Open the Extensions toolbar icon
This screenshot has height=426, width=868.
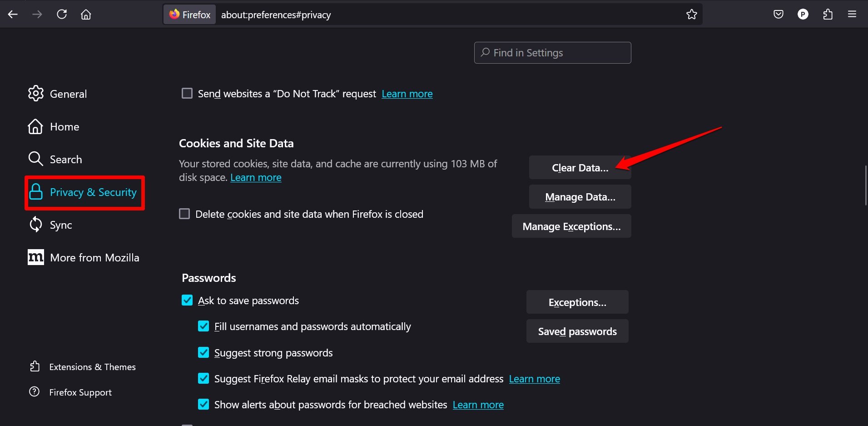828,15
